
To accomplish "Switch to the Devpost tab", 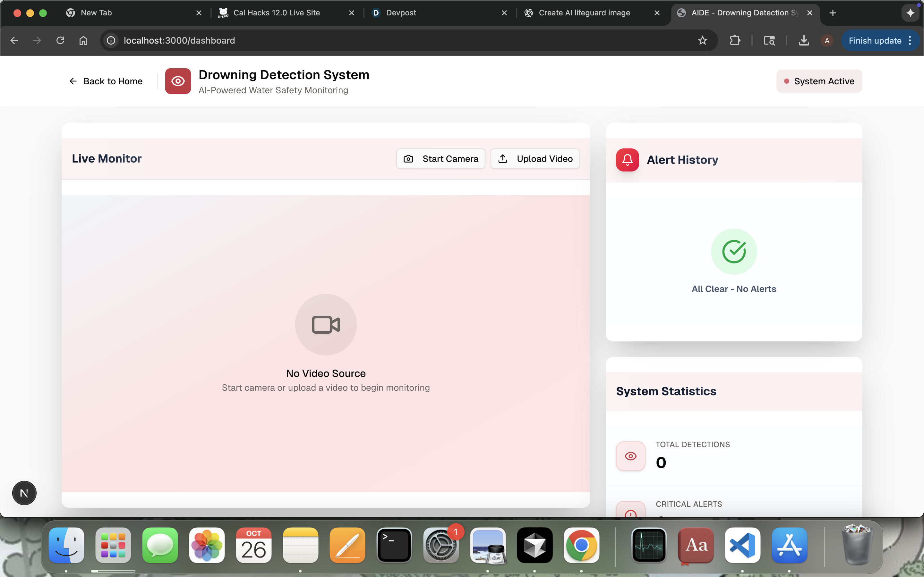I will tap(401, 13).
